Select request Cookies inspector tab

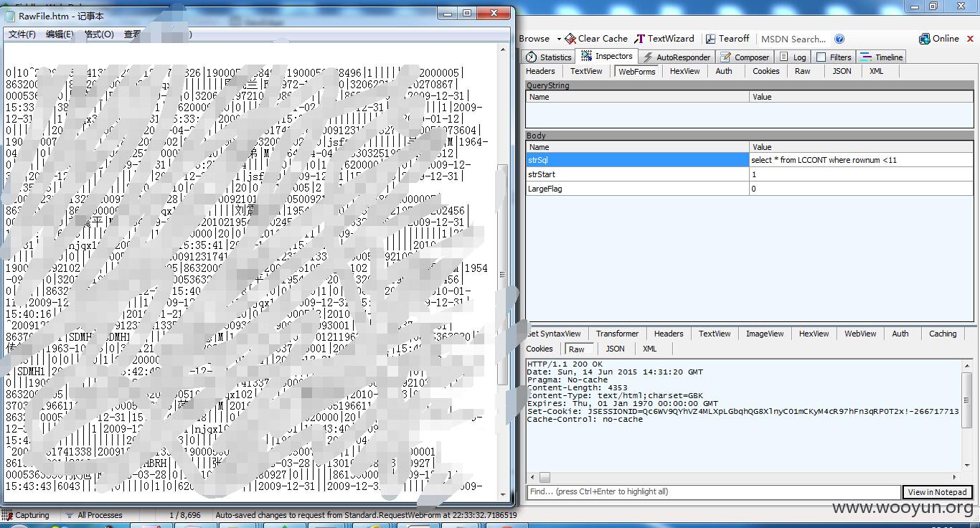tap(765, 71)
